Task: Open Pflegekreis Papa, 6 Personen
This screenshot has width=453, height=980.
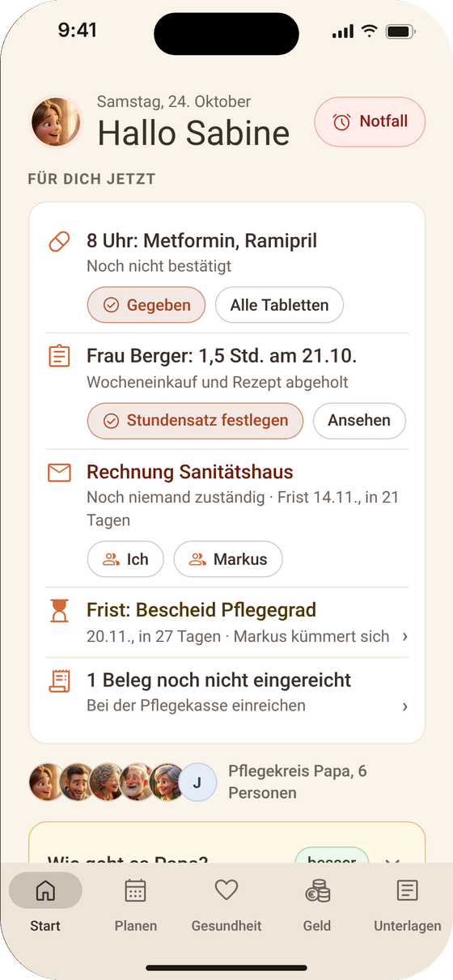Action: [x=298, y=782]
